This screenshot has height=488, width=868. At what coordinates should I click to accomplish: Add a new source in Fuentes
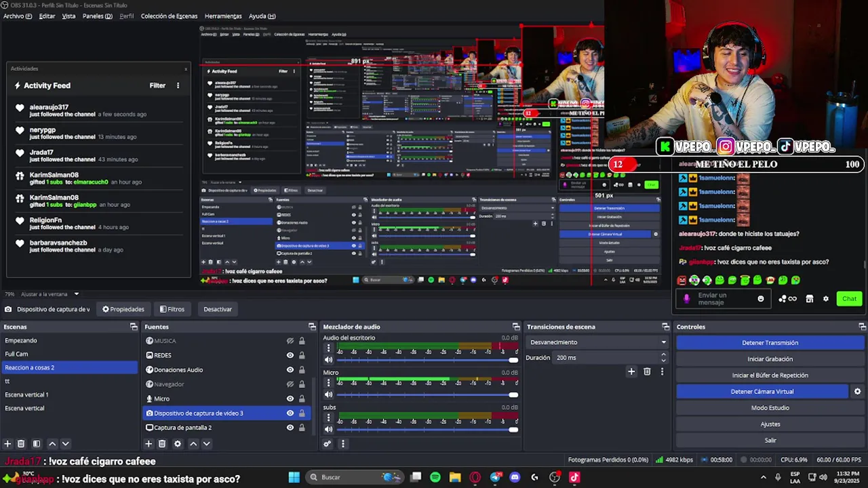click(x=149, y=444)
